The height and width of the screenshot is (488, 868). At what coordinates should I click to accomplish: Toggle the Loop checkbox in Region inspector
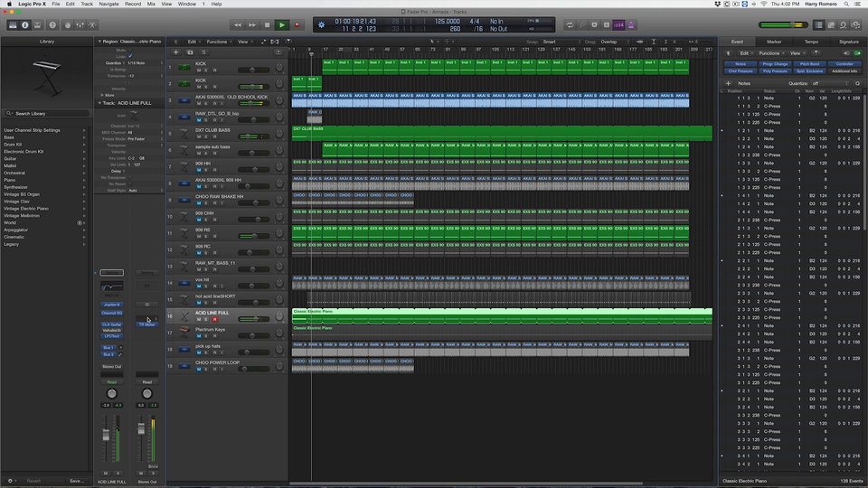tap(130, 56)
